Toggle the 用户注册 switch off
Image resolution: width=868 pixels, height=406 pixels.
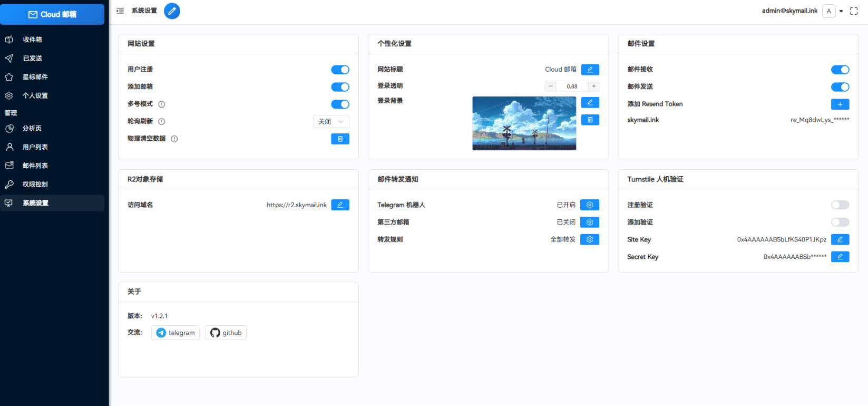click(x=340, y=70)
